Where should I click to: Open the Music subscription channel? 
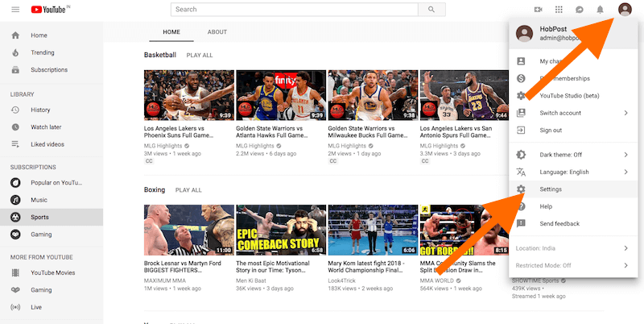click(x=52, y=200)
